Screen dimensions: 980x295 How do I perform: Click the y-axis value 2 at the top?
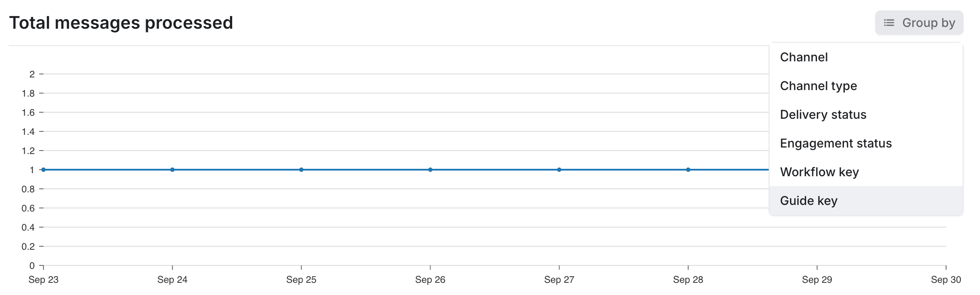pos(32,74)
